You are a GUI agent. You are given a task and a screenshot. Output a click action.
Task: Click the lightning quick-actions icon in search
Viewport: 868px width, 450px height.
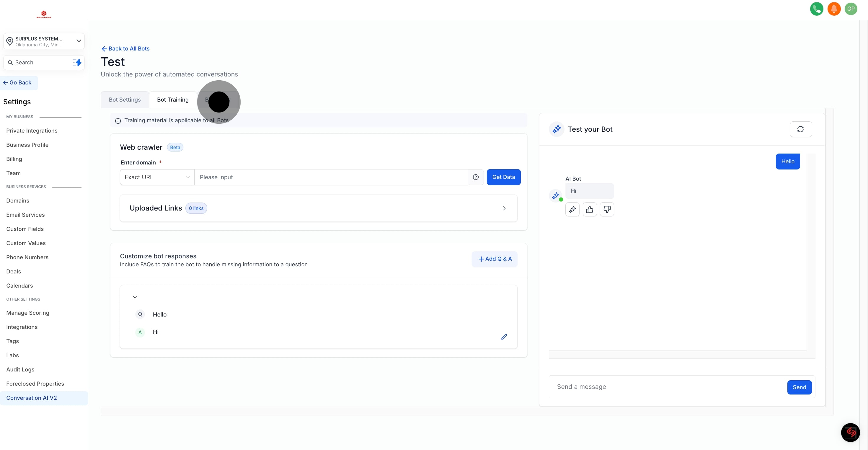point(77,63)
